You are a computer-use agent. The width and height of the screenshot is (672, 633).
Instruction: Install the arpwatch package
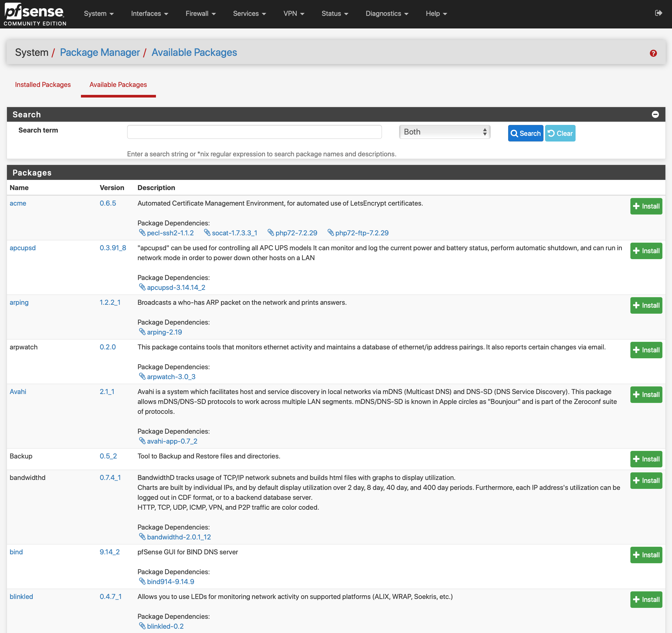pos(646,350)
